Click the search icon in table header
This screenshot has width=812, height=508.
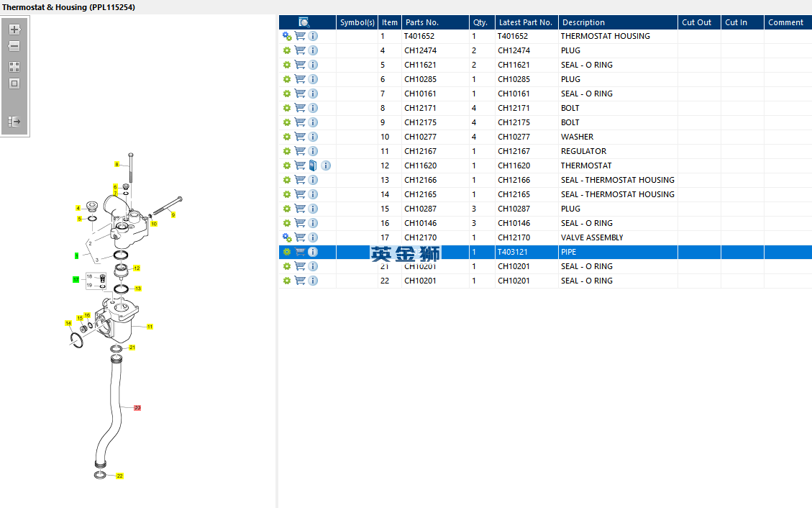(x=304, y=22)
